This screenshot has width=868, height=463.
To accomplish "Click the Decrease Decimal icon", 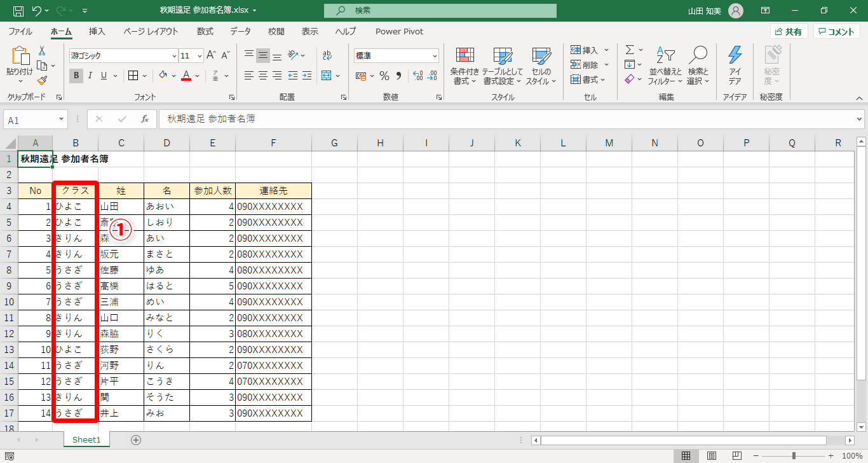I will click(x=432, y=76).
